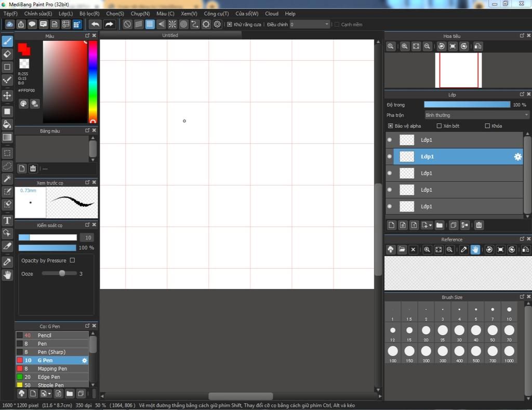The height and width of the screenshot is (410, 532).
Task: Open the Công cụ(T) menu
Action: point(216,14)
